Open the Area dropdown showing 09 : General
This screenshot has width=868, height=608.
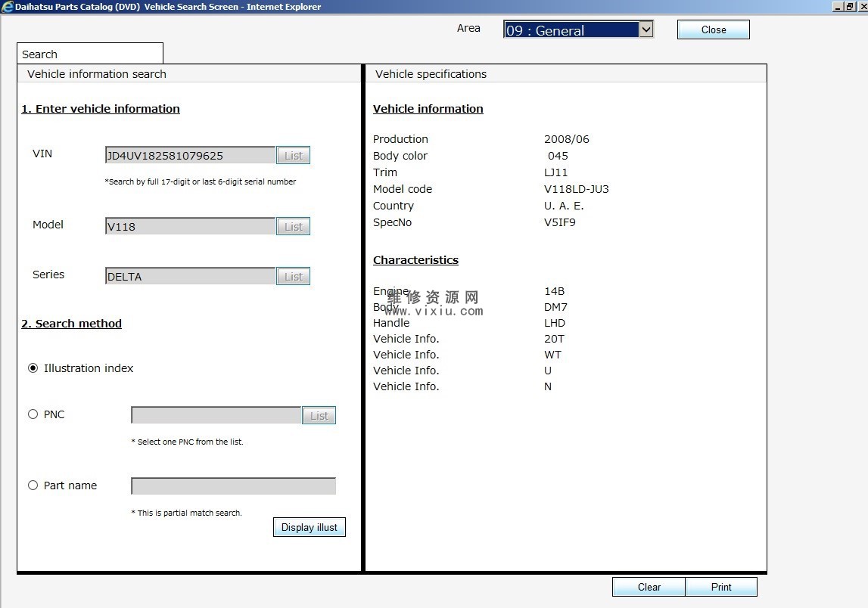pyautogui.click(x=578, y=29)
